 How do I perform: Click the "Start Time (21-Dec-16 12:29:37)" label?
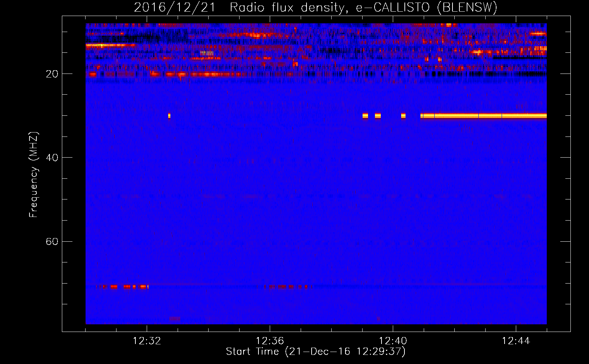click(x=316, y=352)
